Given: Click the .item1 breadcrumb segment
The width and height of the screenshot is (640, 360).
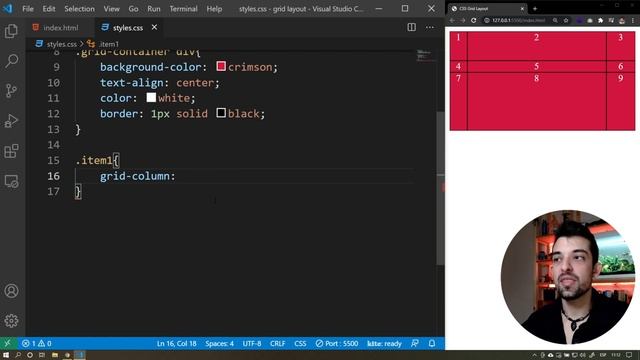Looking at the screenshot, I should 108,44.
